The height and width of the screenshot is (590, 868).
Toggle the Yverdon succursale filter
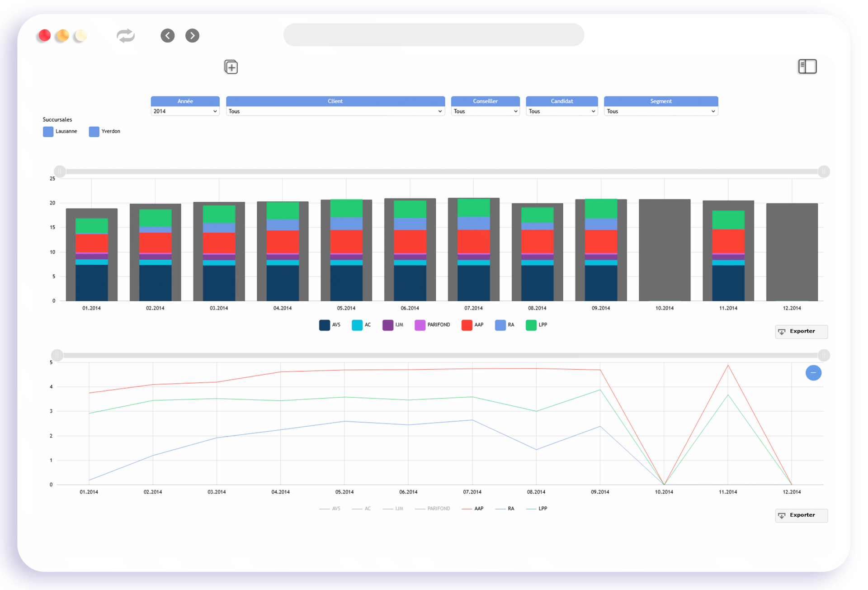[x=94, y=132]
